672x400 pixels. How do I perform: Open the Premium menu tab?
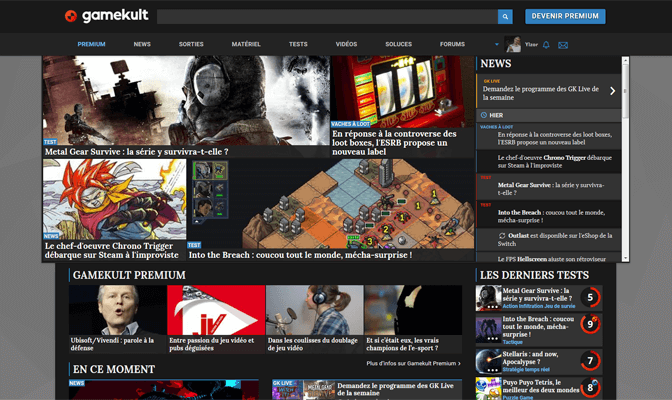tap(91, 44)
